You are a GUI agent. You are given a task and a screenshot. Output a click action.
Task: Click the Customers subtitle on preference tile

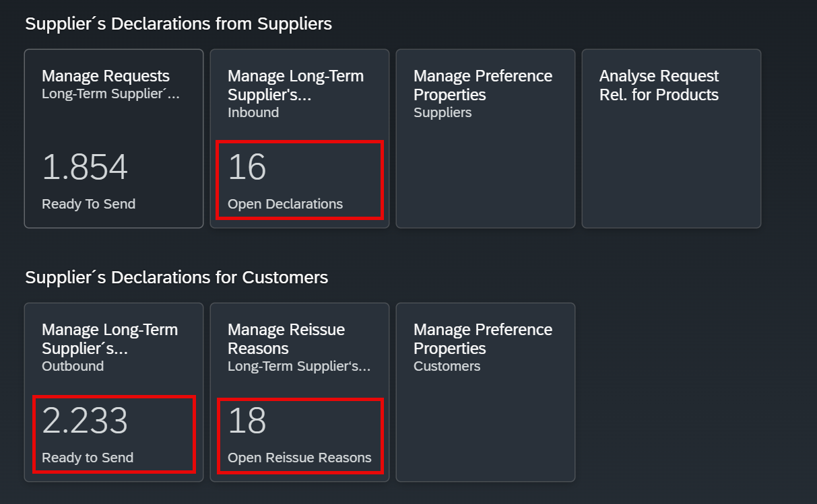click(447, 366)
